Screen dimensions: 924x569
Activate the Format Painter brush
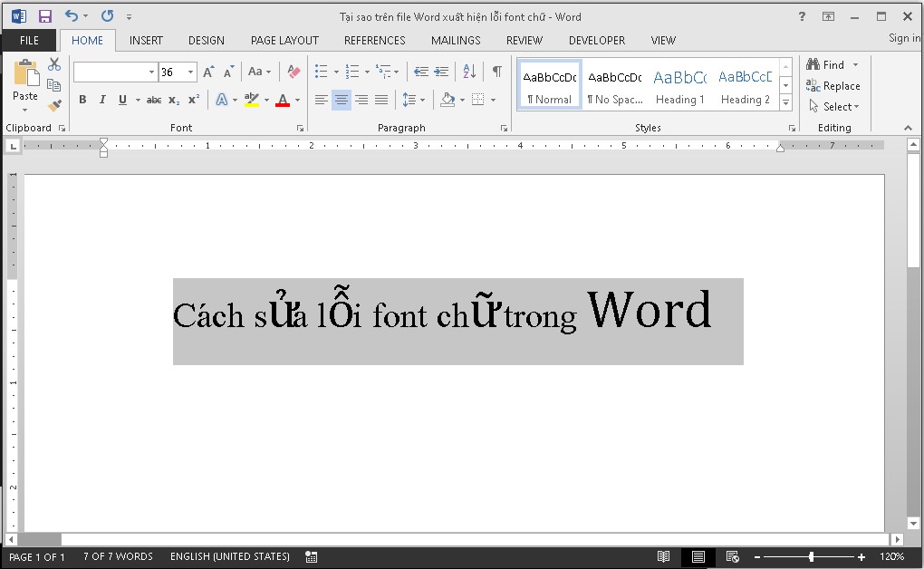(x=54, y=106)
